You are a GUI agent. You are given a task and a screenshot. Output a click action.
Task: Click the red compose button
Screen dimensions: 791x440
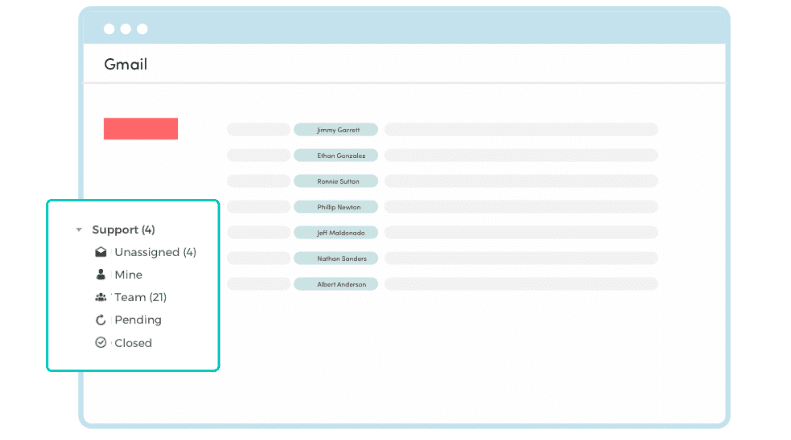141,129
